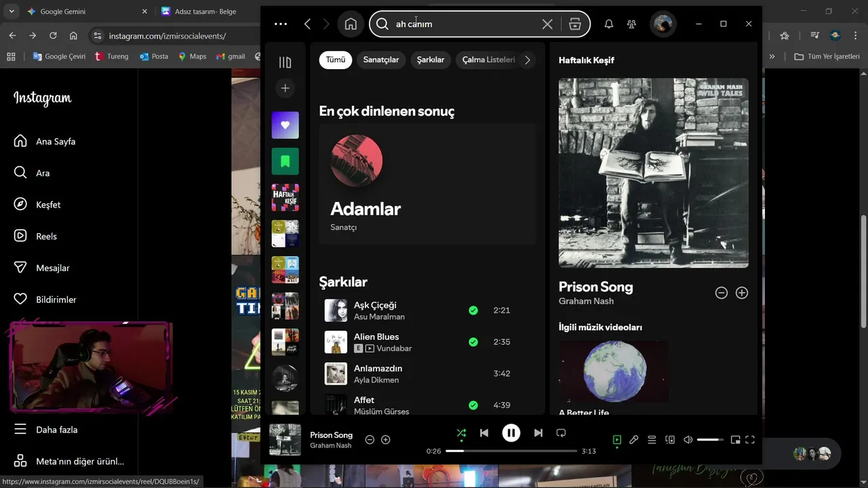Skip to next track
868x488 pixels.
[x=538, y=433]
